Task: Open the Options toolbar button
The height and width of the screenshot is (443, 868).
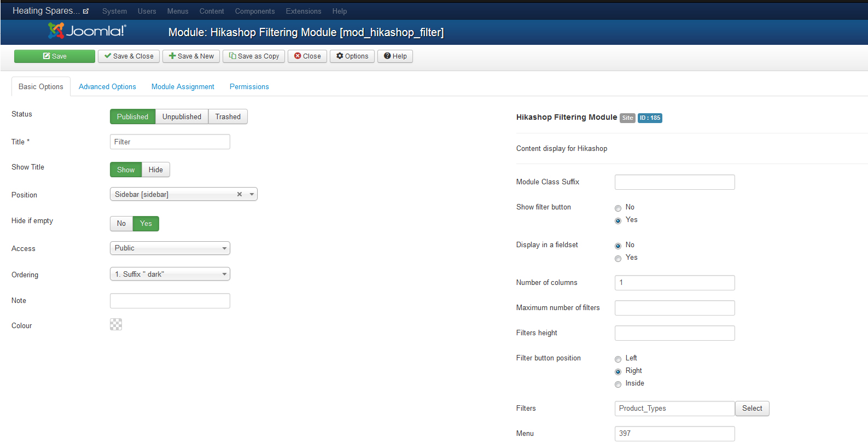Action: (x=352, y=56)
